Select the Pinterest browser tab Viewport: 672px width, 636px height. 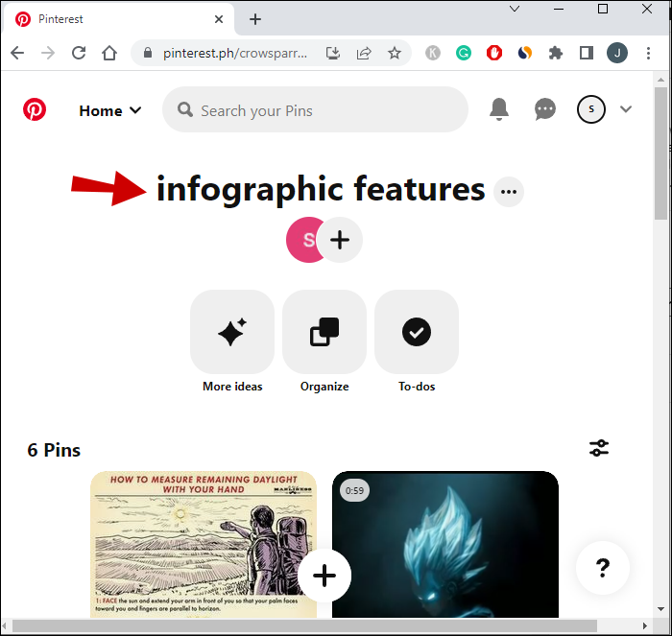click(x=118, y=19)
